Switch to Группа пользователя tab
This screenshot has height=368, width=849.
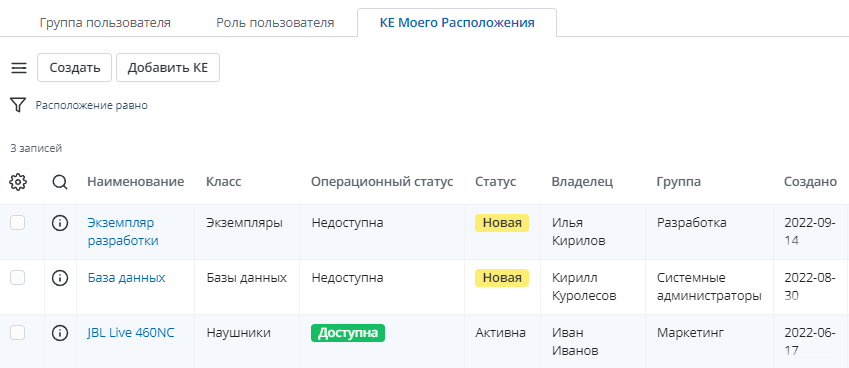(x=105, y=23)
